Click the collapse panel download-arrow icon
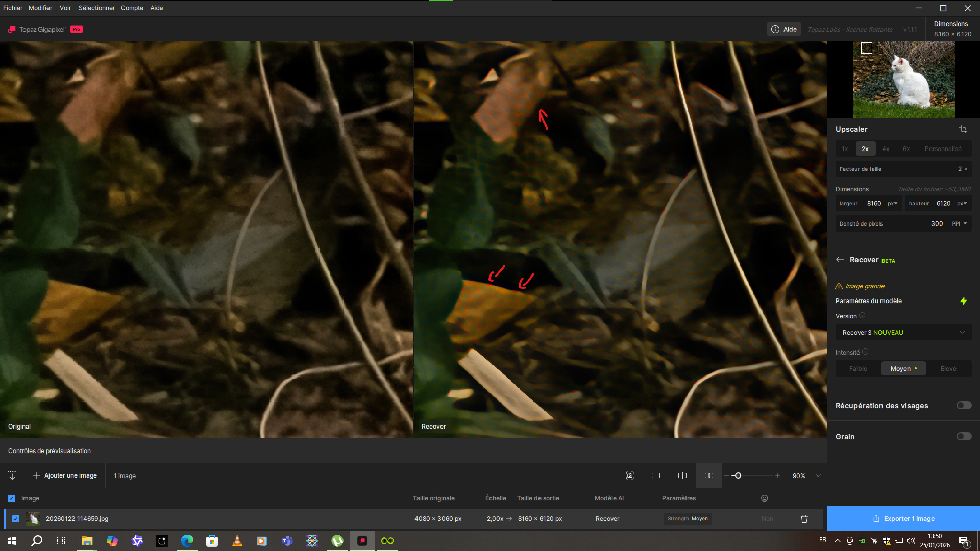This screenshot has width=980, height=551. click(x=12, y=475)
